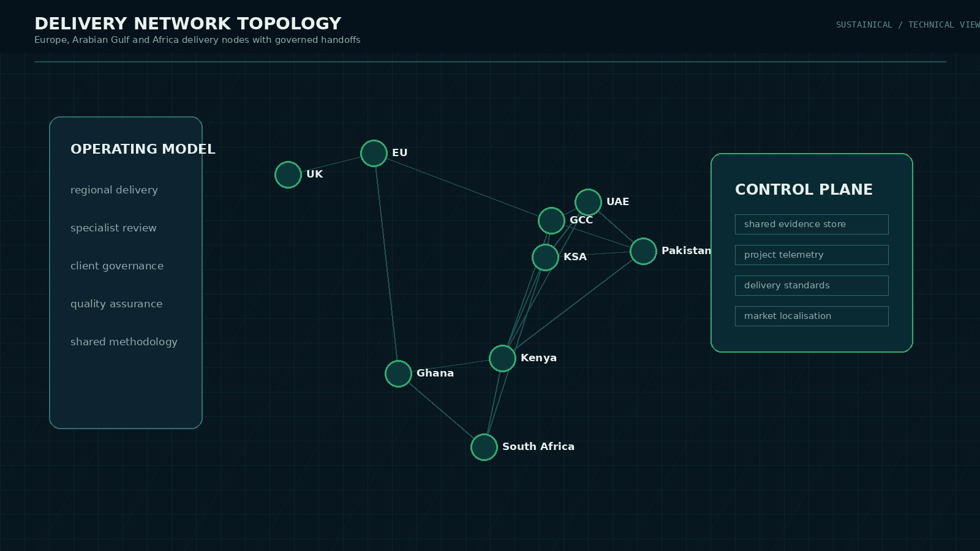The image size is (980, 551).
Task: Select market localisation in Control Plane
Action: point(812,316)
